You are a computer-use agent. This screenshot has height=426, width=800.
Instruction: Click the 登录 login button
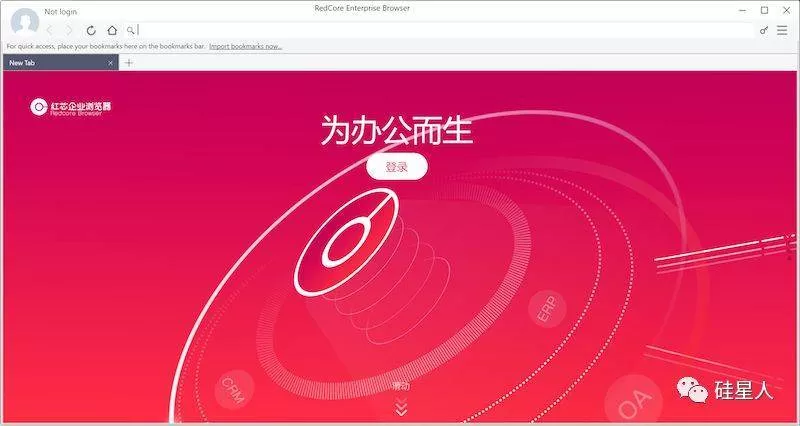click(x=396, y=166)
